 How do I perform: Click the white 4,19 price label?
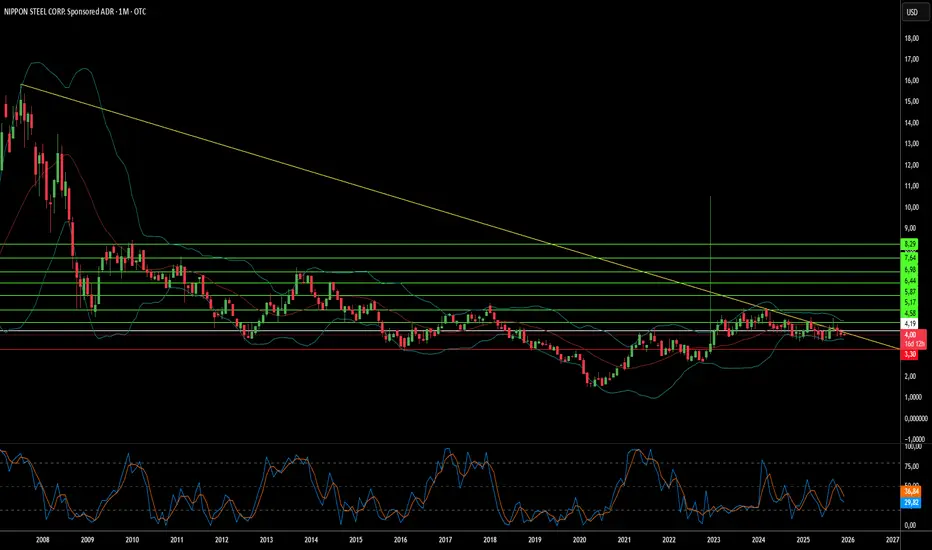point(909,323)
